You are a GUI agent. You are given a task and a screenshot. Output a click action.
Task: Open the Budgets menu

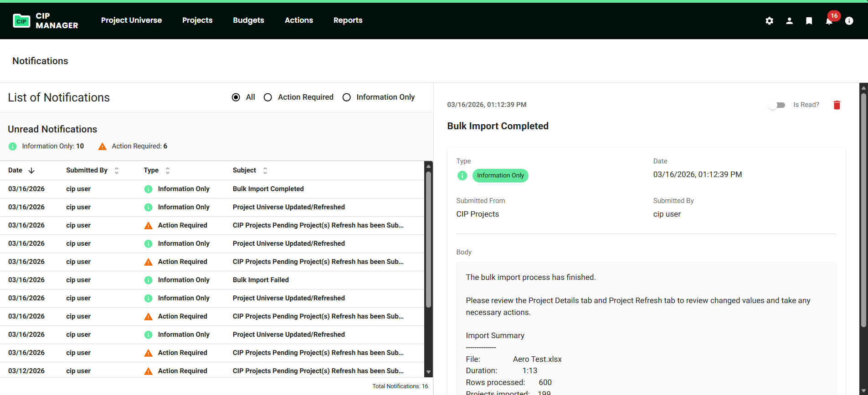pos(248,20)
